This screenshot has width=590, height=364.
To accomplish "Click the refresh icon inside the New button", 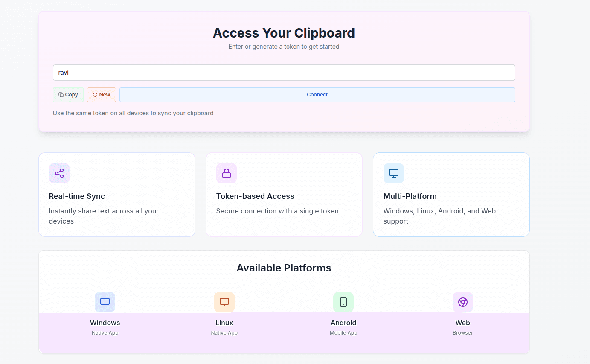I will coord(95,95).
